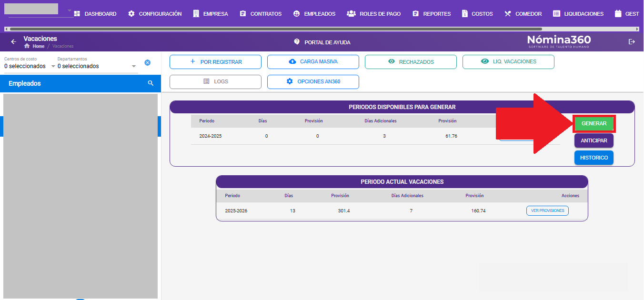Click the green Generar button
This screenshot has width=644, height=300.
594,123
